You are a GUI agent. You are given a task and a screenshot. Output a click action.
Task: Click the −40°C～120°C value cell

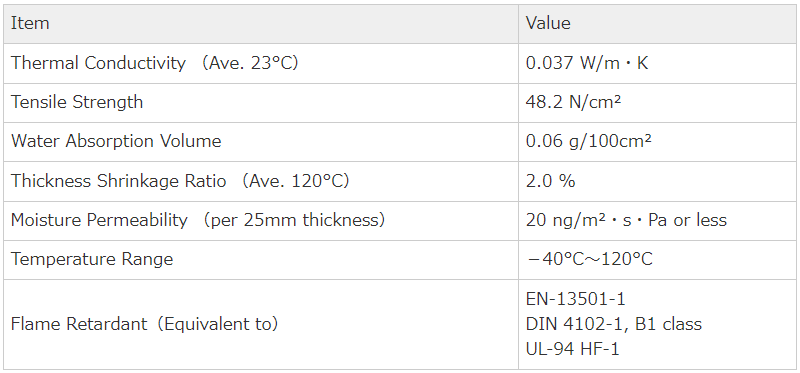click(589, 259)
